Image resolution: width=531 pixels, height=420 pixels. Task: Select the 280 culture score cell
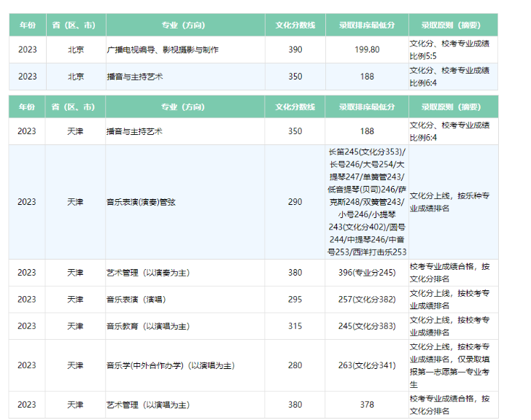(295, 365)
